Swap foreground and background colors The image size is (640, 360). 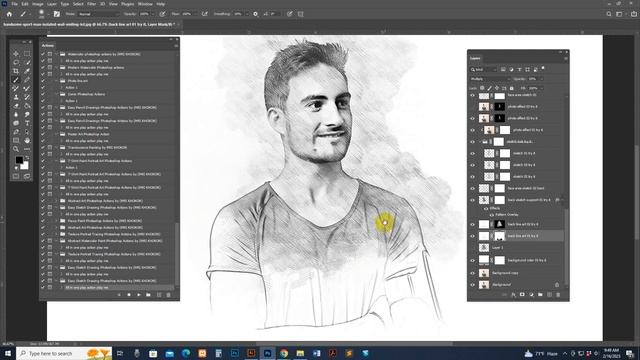click(27, 157)
